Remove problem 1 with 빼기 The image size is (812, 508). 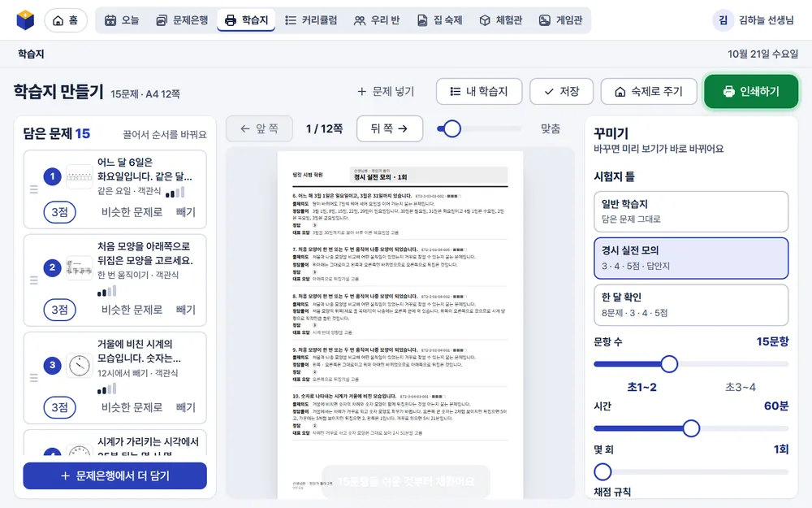(x=186, y=212)
